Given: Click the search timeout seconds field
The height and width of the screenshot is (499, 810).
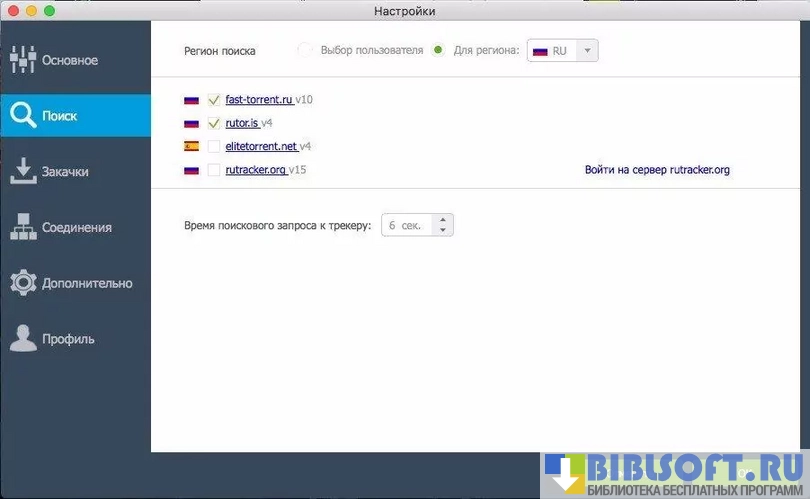Looking at the screenshot, I should 406,226.
